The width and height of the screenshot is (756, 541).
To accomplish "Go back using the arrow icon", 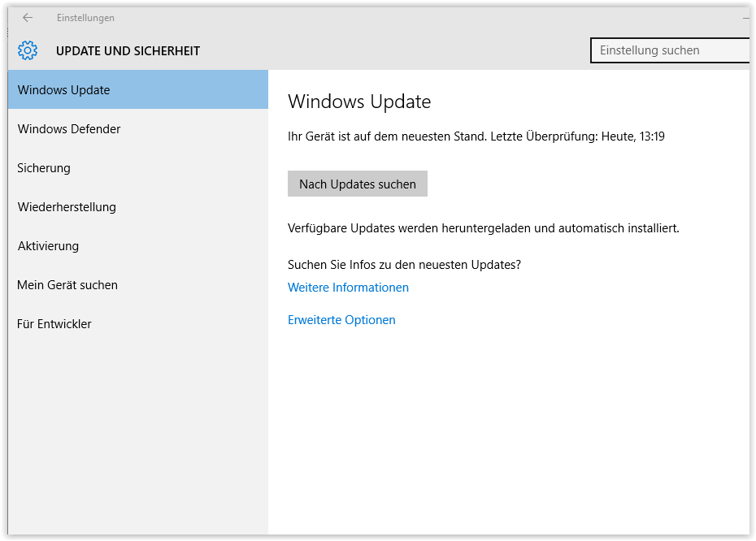I will tap(28, 18).
